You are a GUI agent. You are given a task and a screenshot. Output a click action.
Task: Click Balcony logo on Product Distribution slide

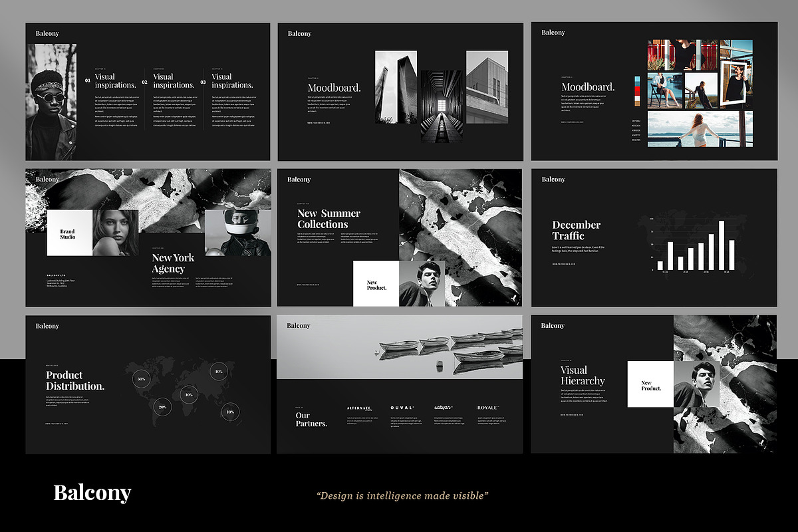pyautogui.click(x=47, y=326)
